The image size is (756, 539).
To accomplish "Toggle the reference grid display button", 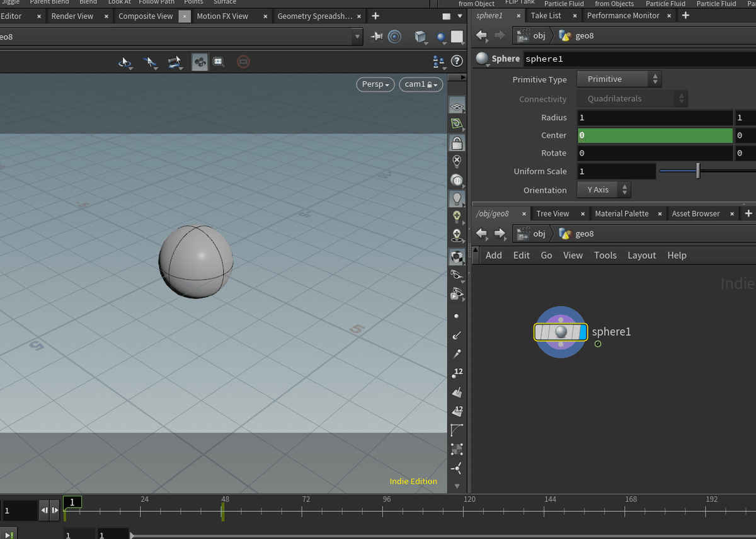I will pyautogui.click(x=457, y=106).
